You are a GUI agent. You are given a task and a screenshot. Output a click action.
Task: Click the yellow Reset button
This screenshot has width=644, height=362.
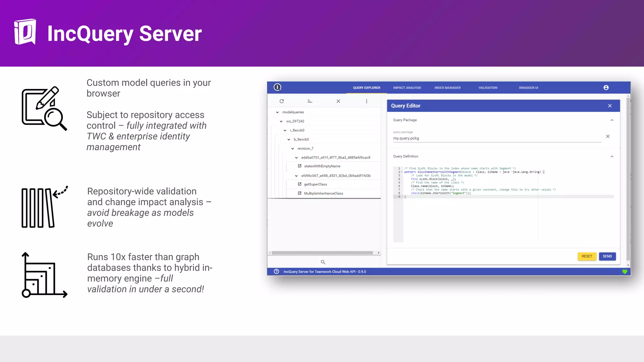click(587, 256)
